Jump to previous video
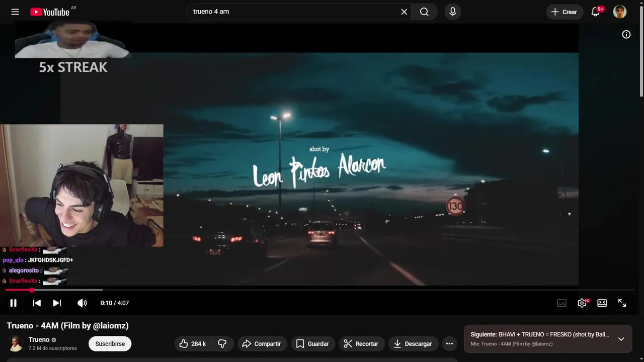This screenshot has width=644, height=362. pos(37,303)
